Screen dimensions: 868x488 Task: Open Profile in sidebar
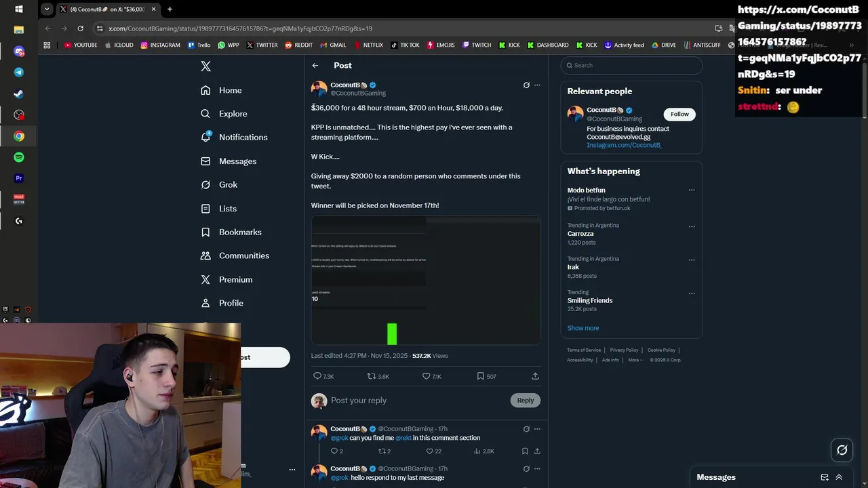(x=222, y=303)
